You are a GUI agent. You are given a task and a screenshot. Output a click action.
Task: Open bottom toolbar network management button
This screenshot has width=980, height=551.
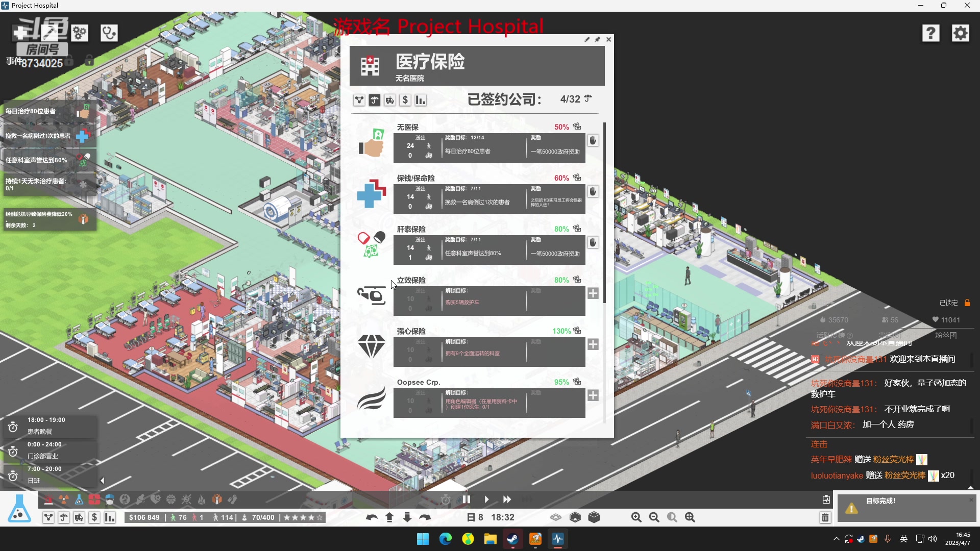(48, 517)
